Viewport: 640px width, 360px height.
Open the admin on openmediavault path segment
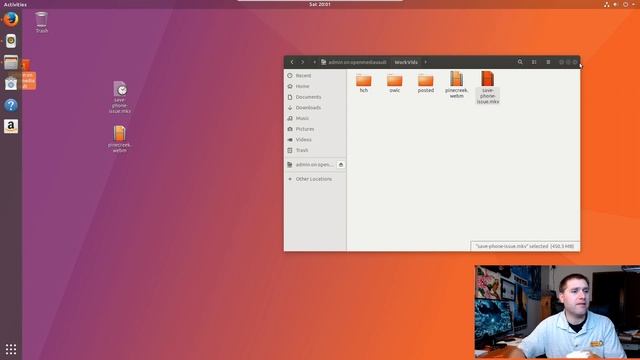coord(354,62)
